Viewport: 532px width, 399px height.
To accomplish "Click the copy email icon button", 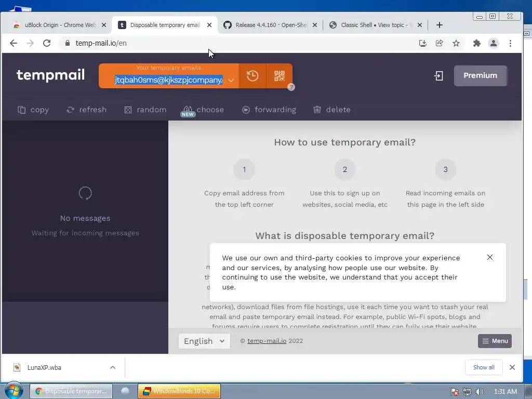I will pyautogui.click(x=33, y=110).
